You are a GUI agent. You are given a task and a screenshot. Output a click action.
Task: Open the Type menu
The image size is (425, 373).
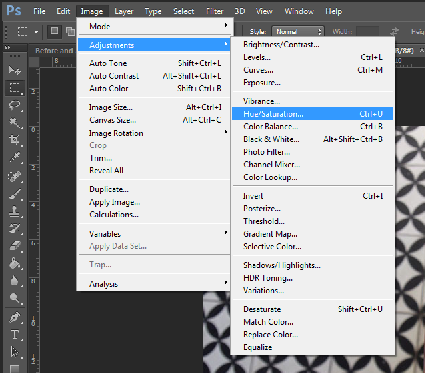(153, 11)
